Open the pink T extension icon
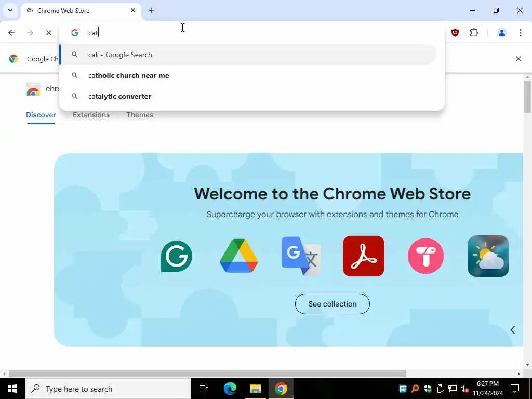The image size is (532, 399). coord(426,256)
